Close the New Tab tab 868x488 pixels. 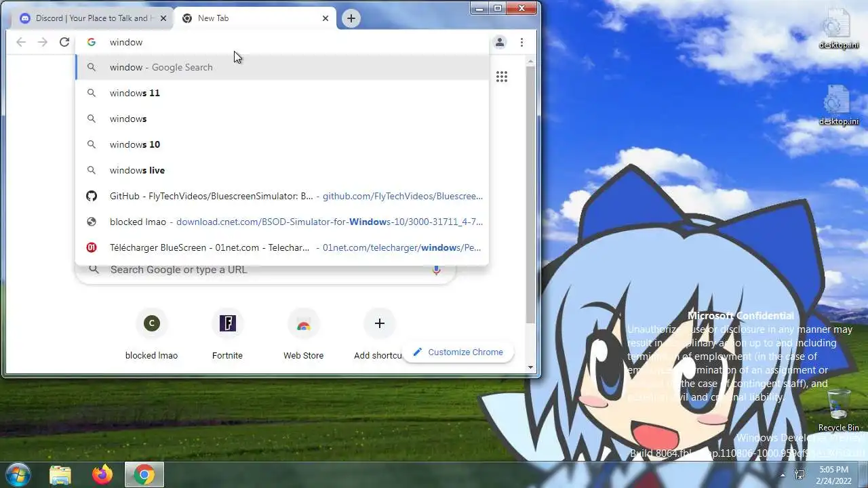point(325,18)
